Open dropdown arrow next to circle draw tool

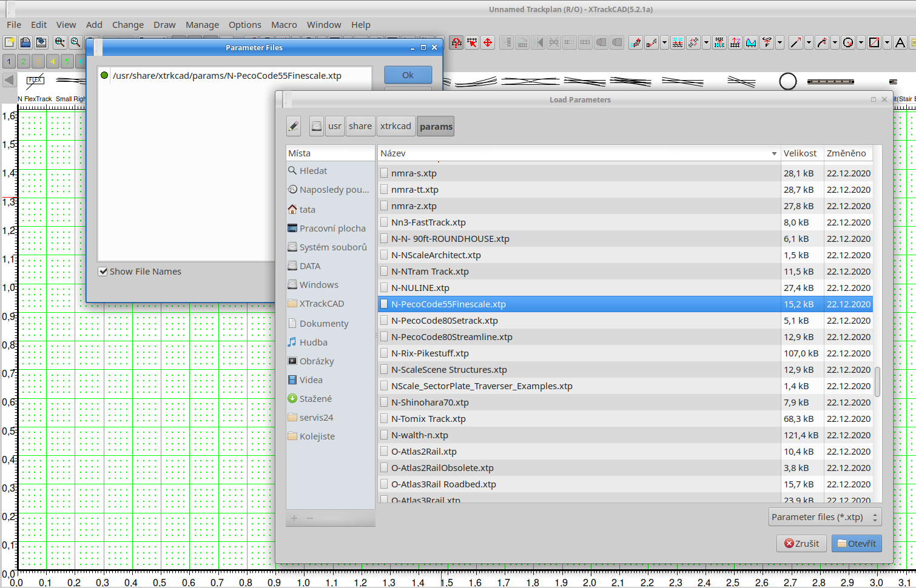(861, 42)
